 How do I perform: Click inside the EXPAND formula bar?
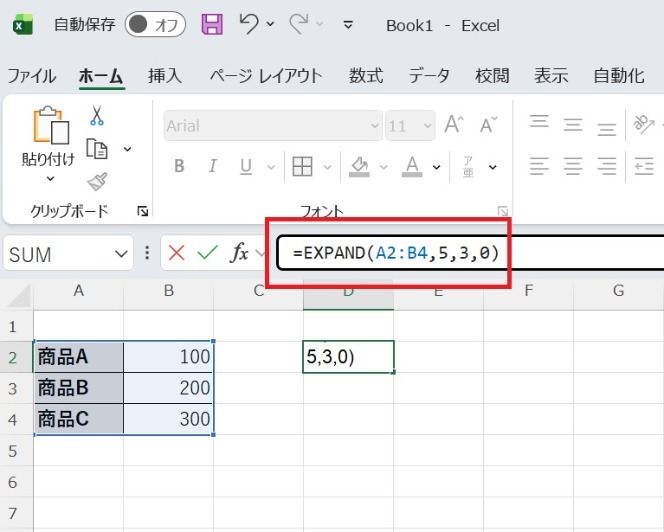[x=470, y=253]
